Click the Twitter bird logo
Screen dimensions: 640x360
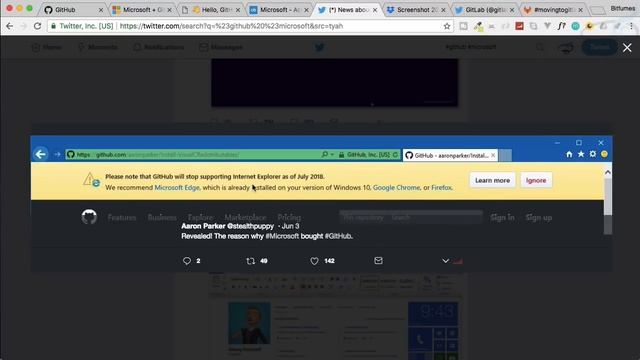[320, 47]
